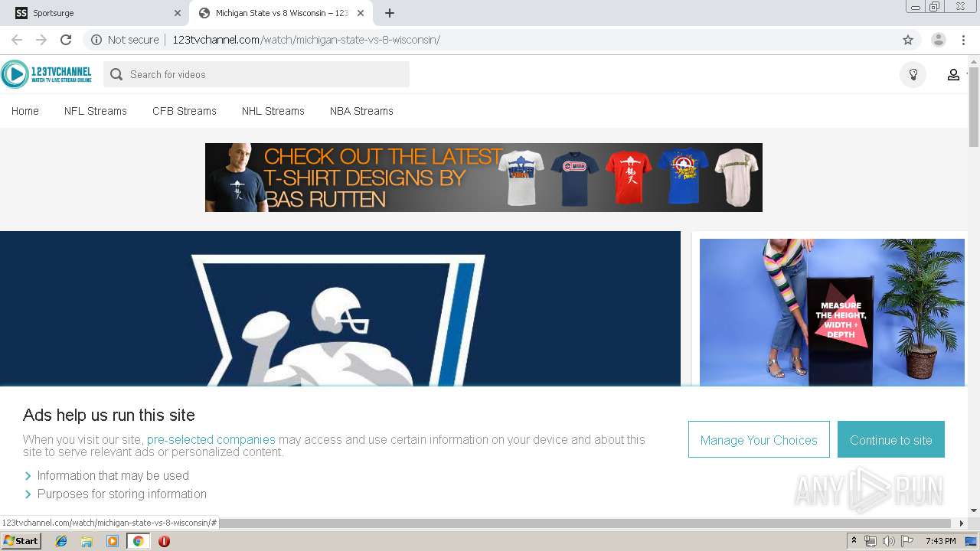980x551 pixels.
Task: Open Windows Media Player taskbar icon
Action: 113,541
